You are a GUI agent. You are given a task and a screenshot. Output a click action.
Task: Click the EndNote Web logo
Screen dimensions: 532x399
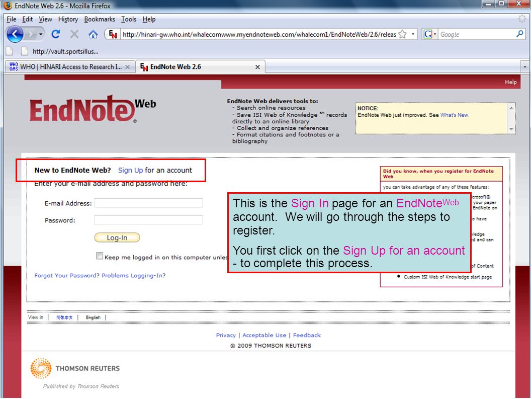pos(93,109)
